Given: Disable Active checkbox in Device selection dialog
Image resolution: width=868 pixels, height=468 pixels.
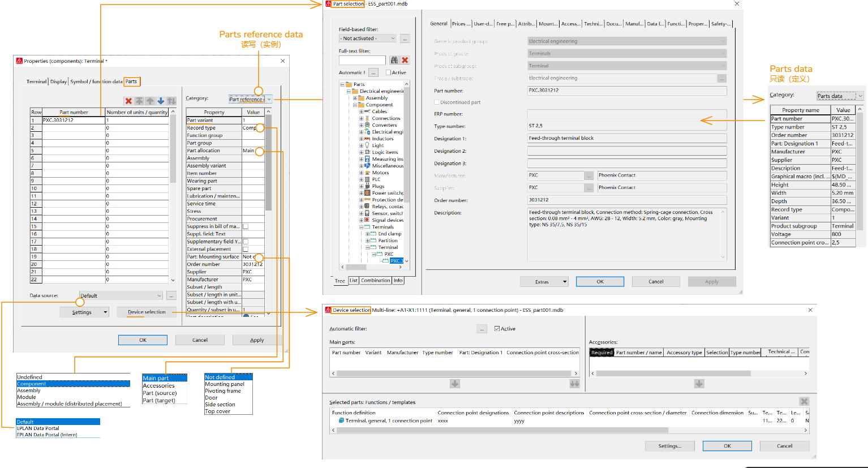Looking at the screenshot, I should (x=497, y=328).
